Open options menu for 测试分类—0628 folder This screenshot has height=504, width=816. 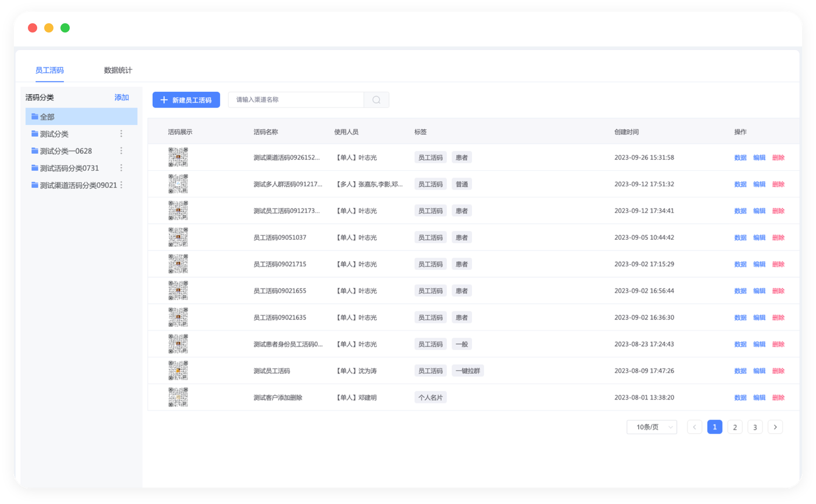pos(121,151)
